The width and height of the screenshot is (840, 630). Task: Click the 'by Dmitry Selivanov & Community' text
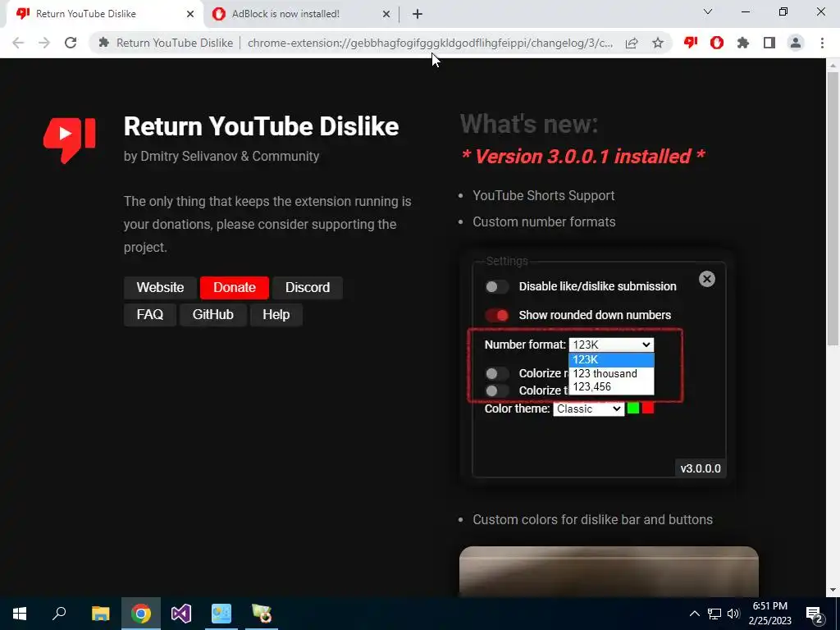point(221,157)
